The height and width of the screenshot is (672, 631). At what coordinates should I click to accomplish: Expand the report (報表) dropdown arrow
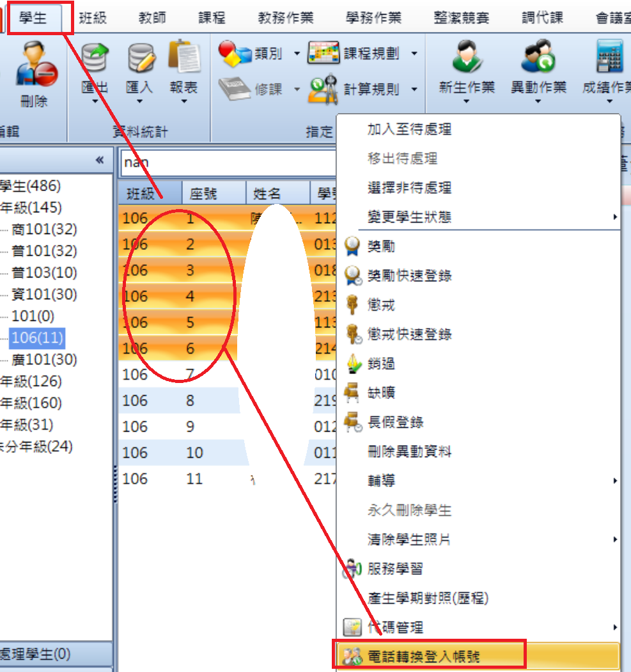184,102
